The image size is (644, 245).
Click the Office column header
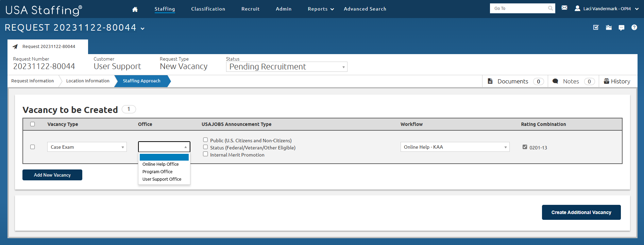145,124
